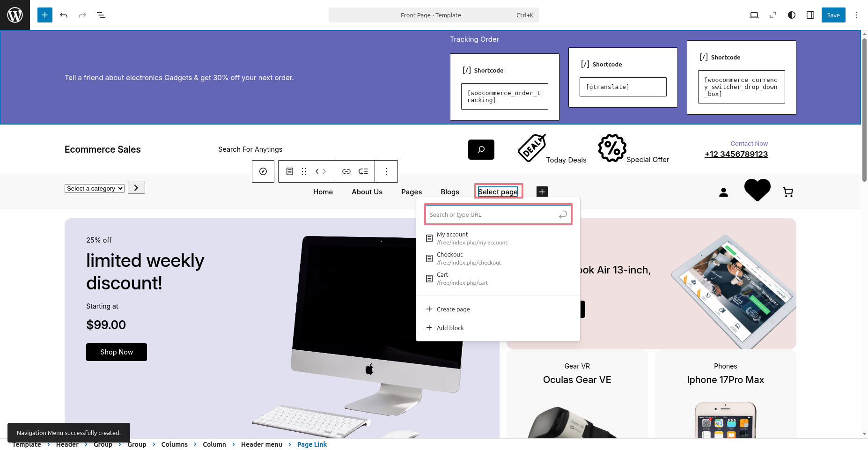Click the shopping cart icon
The width and height of the screenshot is (868, 450).
coord(787,192)
